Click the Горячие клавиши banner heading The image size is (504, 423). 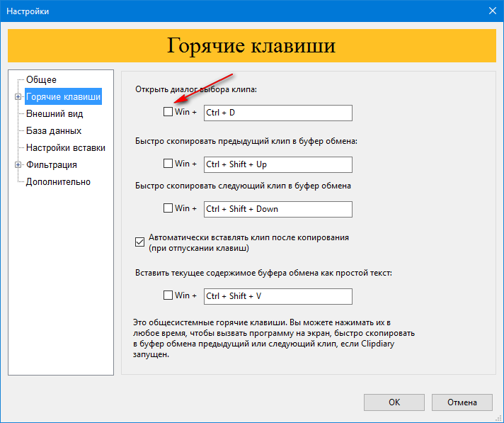(251, 45)
